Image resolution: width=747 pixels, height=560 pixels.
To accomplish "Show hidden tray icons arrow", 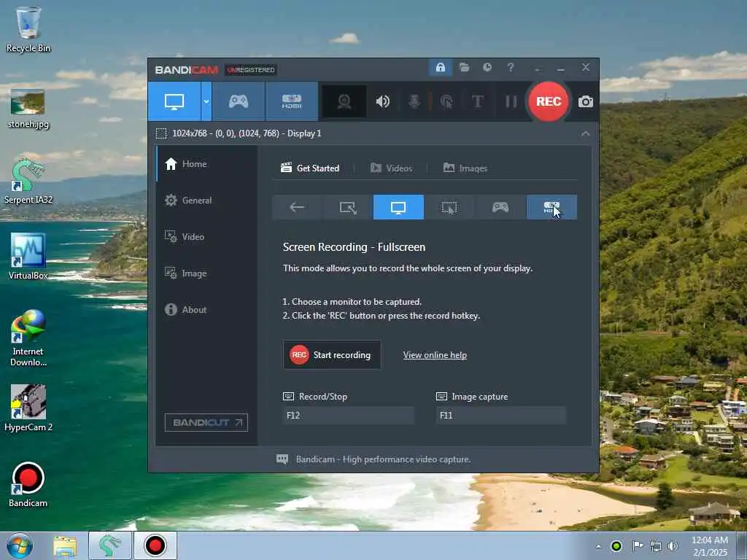I will click(x=598, y=546).
